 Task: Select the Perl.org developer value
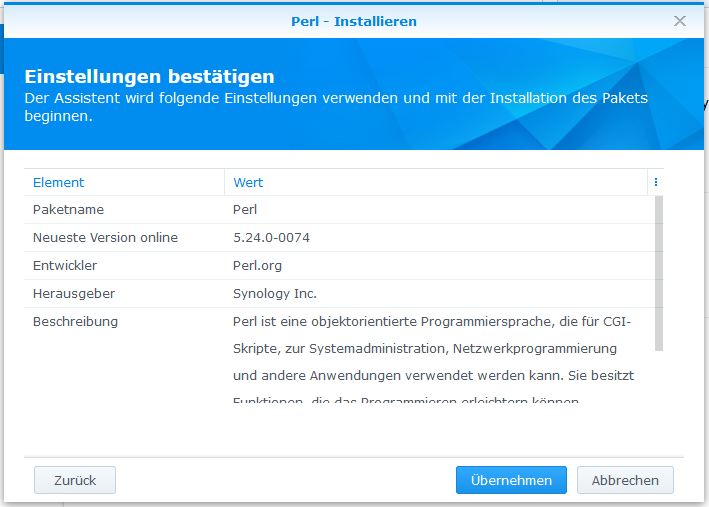click(x=257, y=265)
